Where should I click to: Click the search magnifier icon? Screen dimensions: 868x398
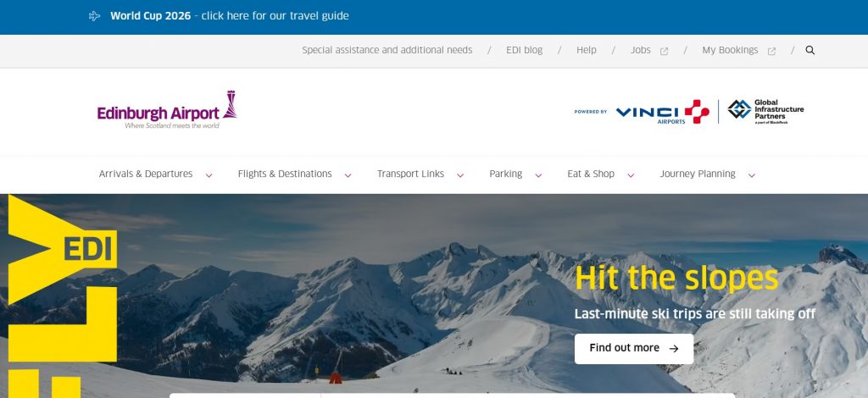pyautogui.click(x=810, y=50)
